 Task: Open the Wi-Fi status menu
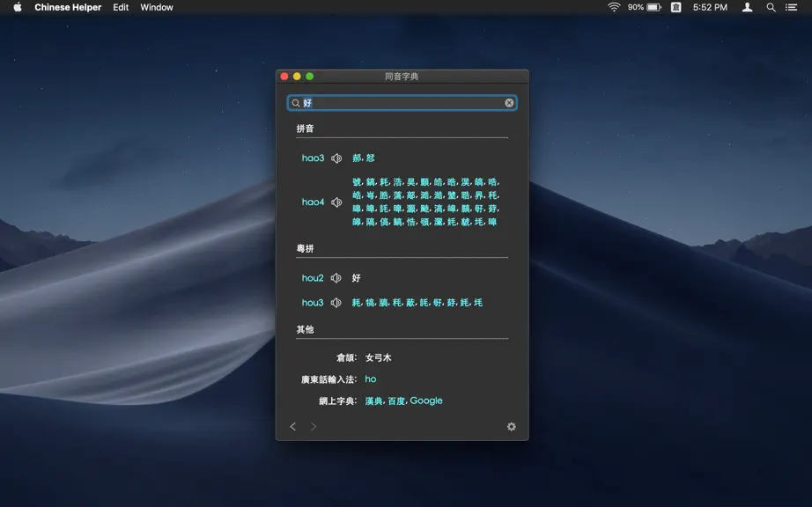614,7
